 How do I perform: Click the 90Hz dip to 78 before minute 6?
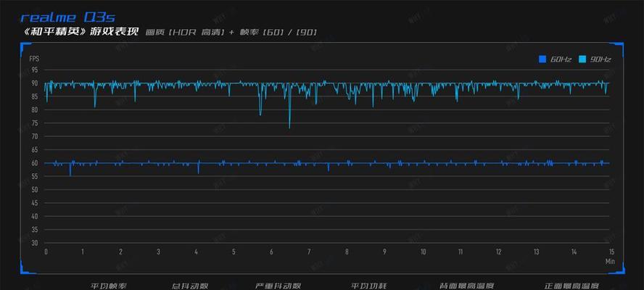pyautogui.click(x=260, y=115)
